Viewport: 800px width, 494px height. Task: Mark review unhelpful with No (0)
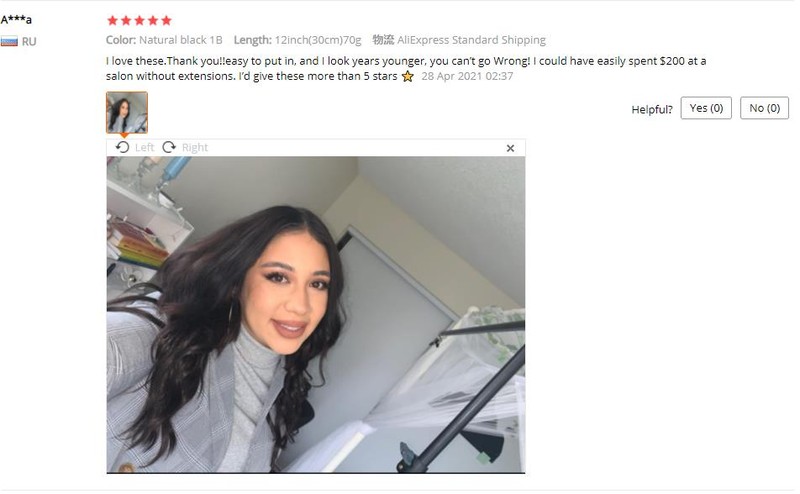point(764,108)
